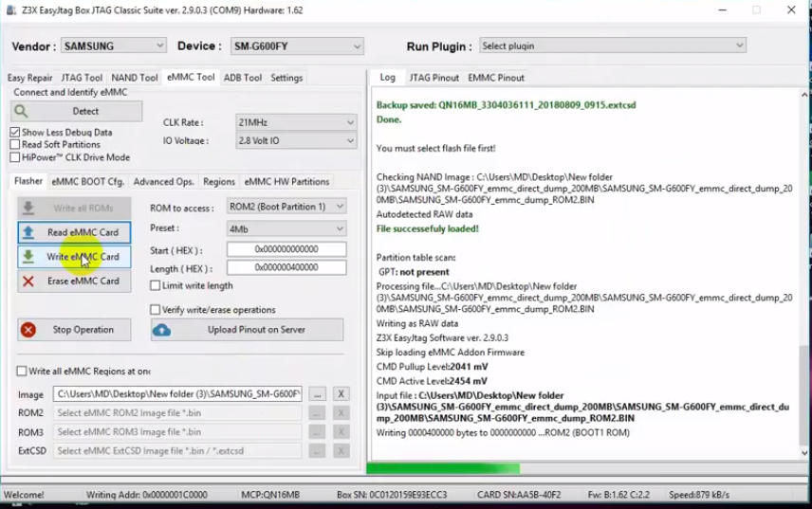Screen dimensions: 812x509
Task: Open the Run Plugin select dropdown
Action: point(613,45)
